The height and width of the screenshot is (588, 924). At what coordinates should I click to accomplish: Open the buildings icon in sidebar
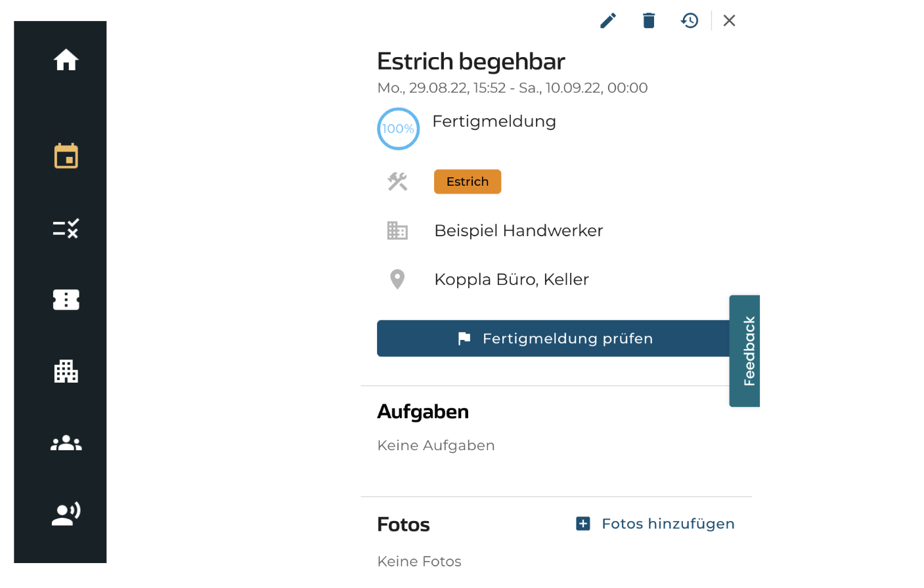tap(66, 371)
